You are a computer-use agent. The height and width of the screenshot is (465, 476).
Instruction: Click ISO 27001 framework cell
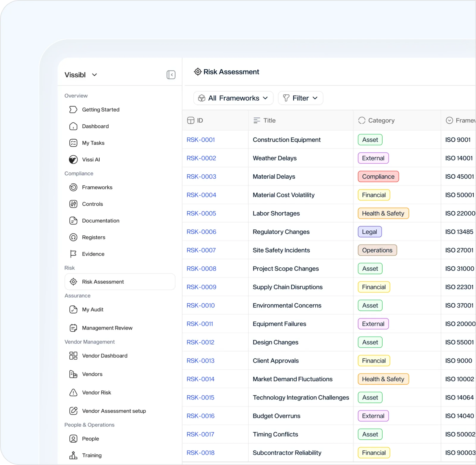tap(459, 250)
